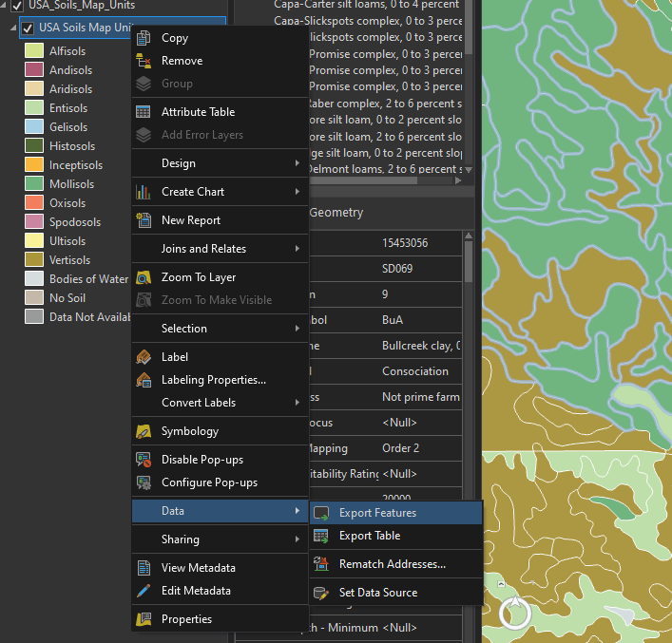Switch to the Geometry tab

click(x=336, y=213)
